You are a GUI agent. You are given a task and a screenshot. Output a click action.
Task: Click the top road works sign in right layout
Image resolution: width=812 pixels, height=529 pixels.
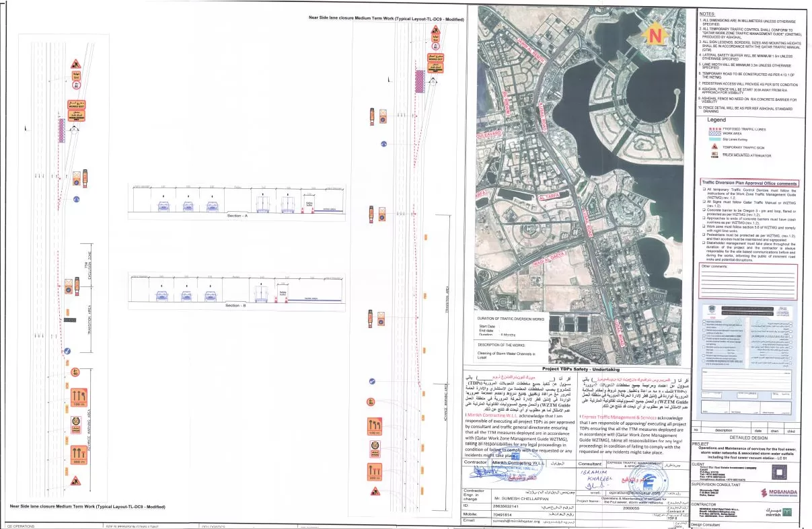click(x=435, y=30)
